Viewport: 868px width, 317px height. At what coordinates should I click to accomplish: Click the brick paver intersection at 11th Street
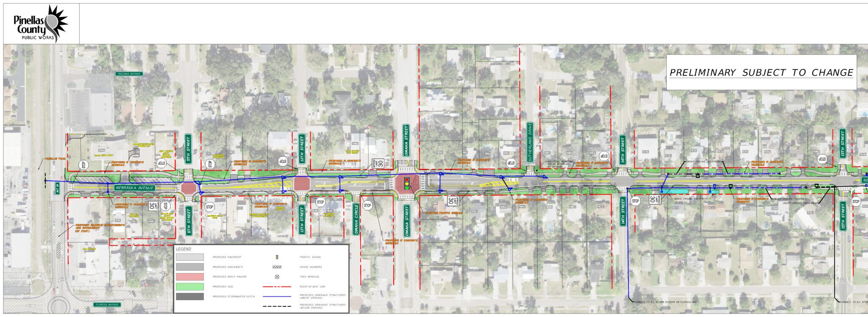pos(189,187)
